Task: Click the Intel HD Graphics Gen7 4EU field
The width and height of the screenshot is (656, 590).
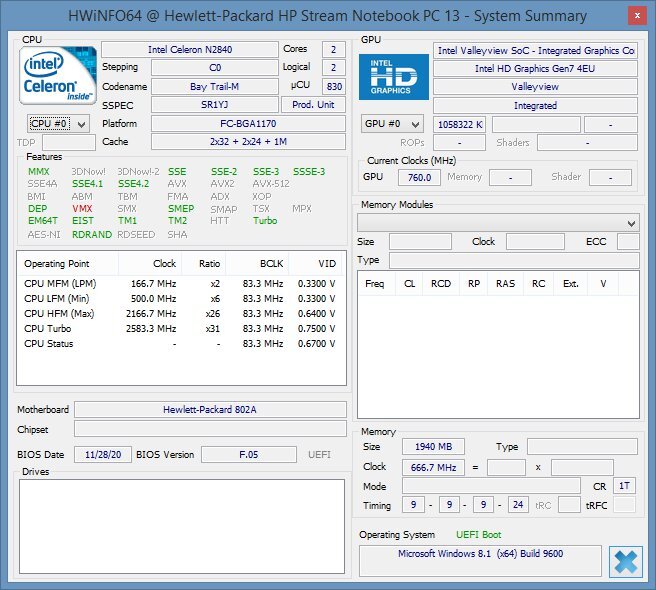Action: click(x=535, y=69)
